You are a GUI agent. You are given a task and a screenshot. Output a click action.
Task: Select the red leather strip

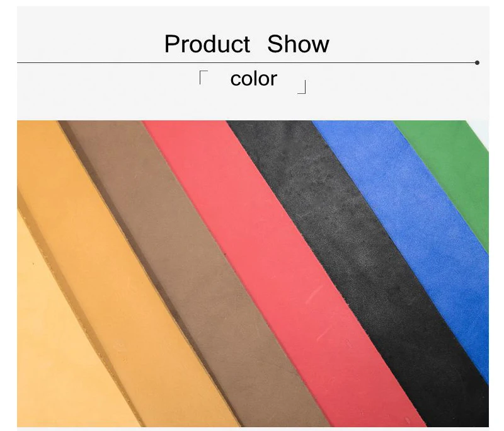tap(273, 257)
